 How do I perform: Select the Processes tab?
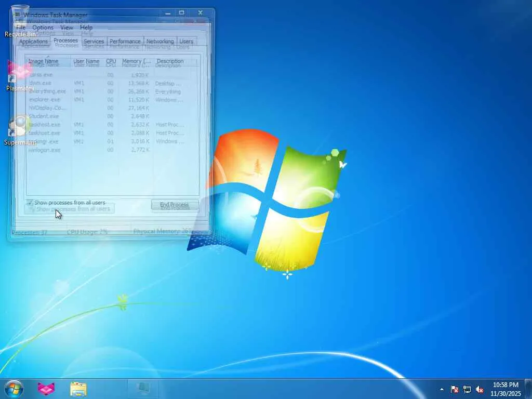point(66,41)
